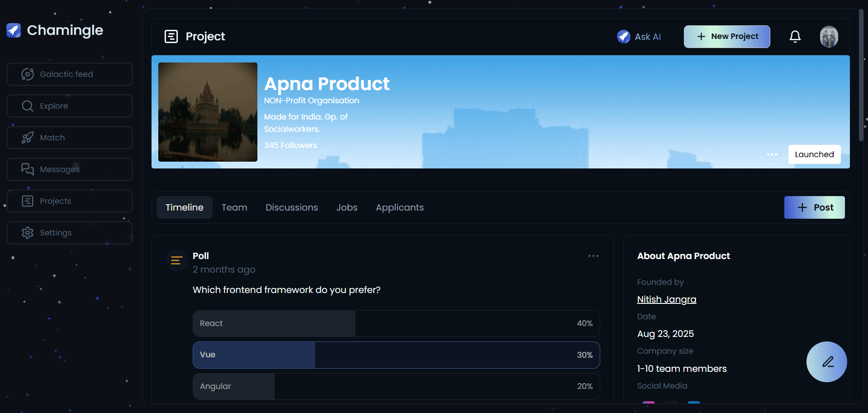Screen dimensions: 868x413
Task: Open the Instagram social media icon
Action: point(649,406)
